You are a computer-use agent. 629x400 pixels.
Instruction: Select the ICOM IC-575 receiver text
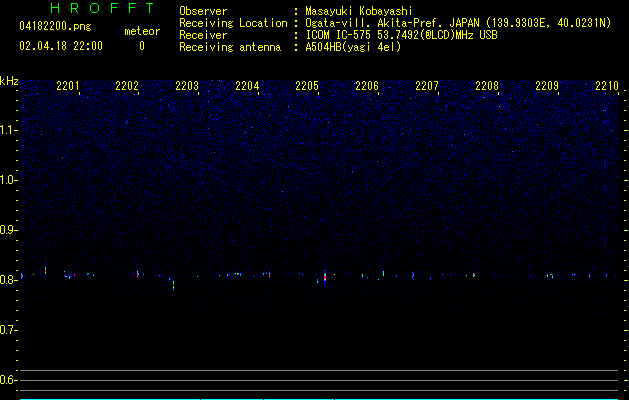click(401, 35)
